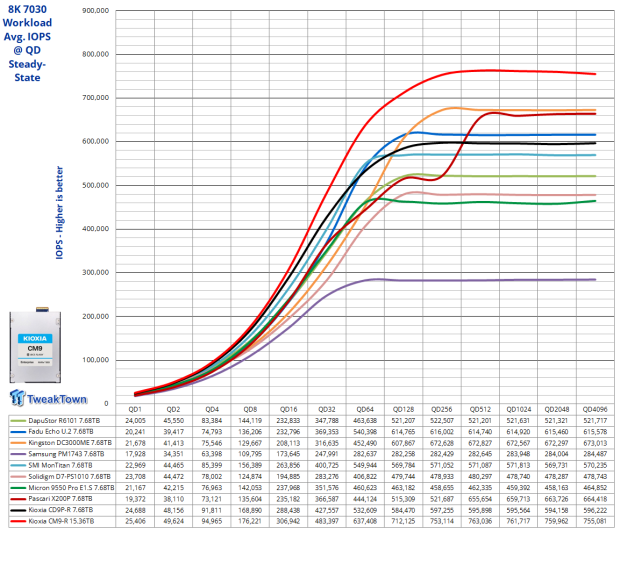Click the Kioxia CD9P-R value 168,890
The height and width of the screenshot is (568, 620).
click(x=250, y=510)
